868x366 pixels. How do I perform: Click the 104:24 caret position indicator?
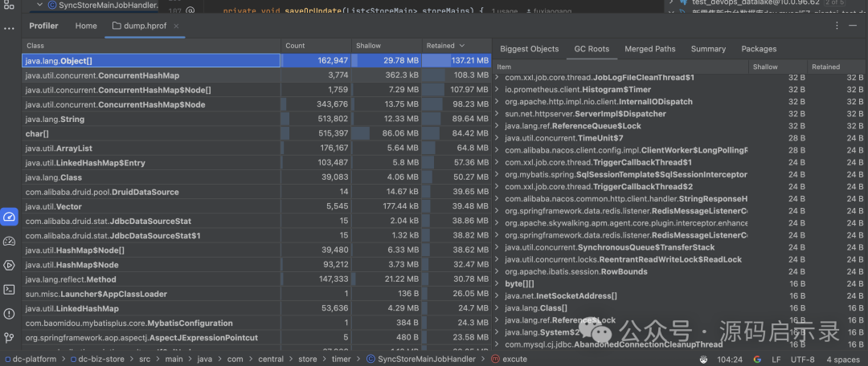[x=730, y=360]
